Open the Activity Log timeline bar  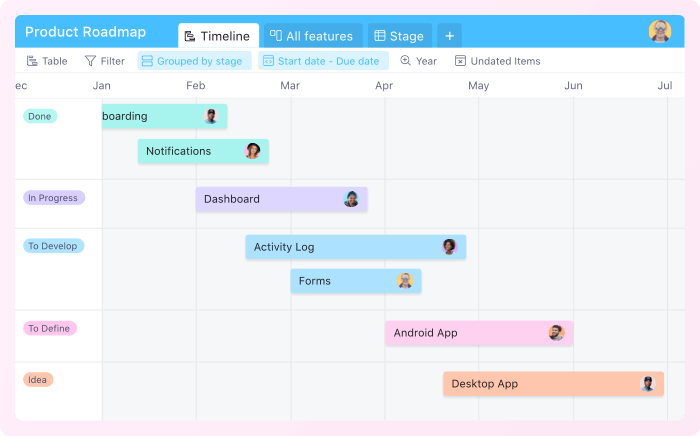tap(340, 247)
